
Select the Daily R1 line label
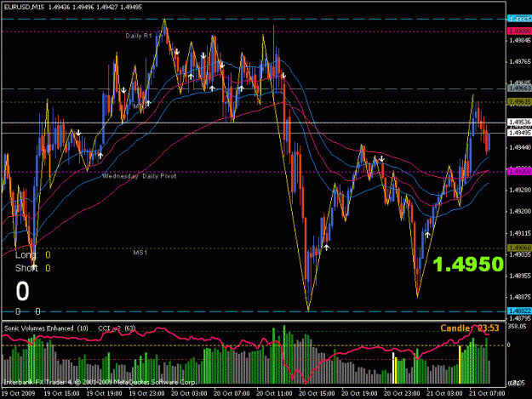(139, 36)
